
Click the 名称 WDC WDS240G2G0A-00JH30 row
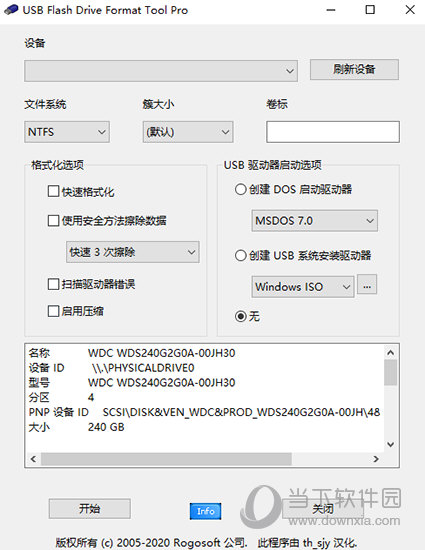pos(132,353)
